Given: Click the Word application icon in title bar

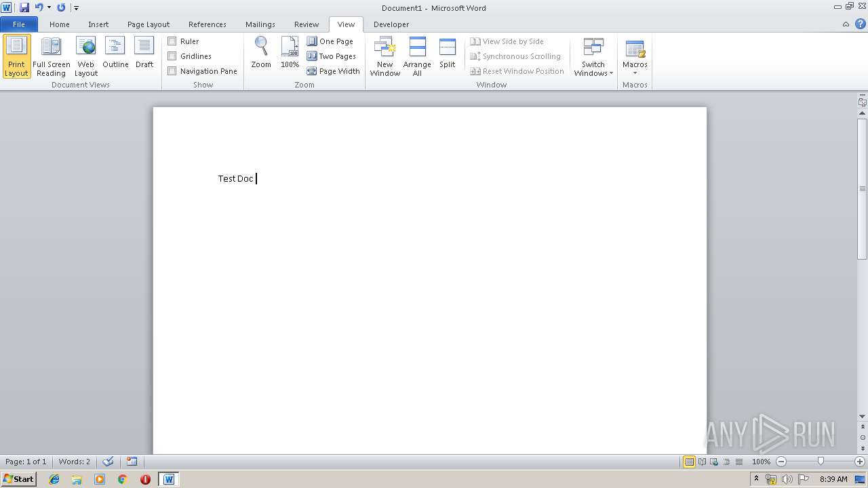Looking at the screenshot, I should (x=6, y=7).
